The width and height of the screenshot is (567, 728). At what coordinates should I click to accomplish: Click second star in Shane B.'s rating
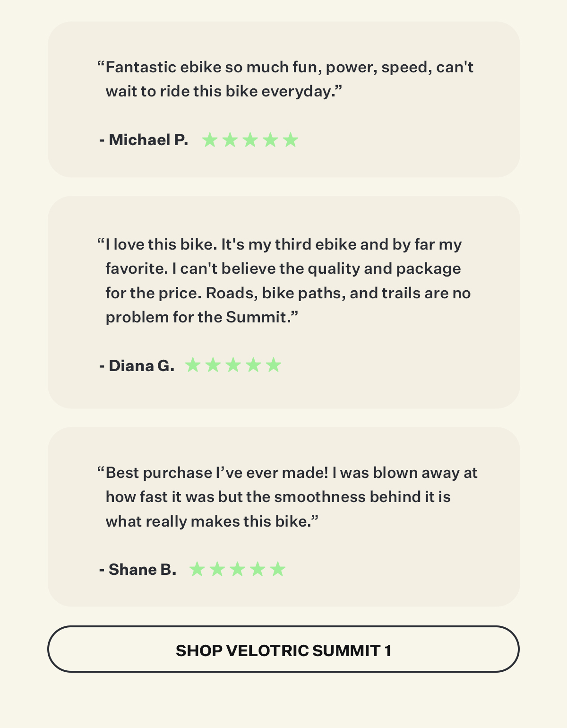point(217,569)
